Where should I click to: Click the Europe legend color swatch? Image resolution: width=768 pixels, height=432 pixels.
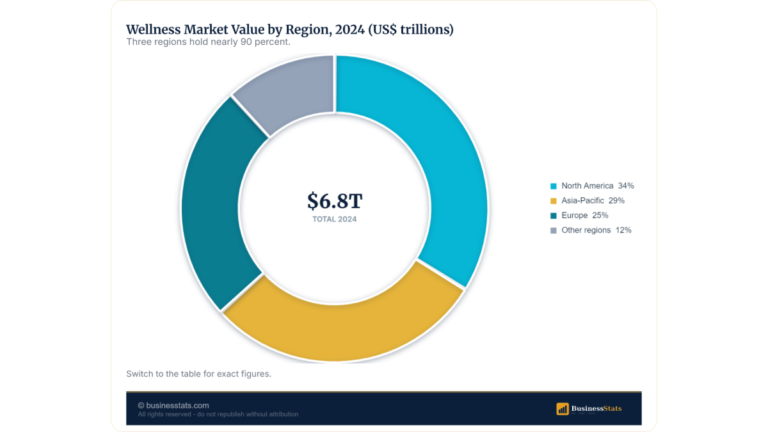553,216
